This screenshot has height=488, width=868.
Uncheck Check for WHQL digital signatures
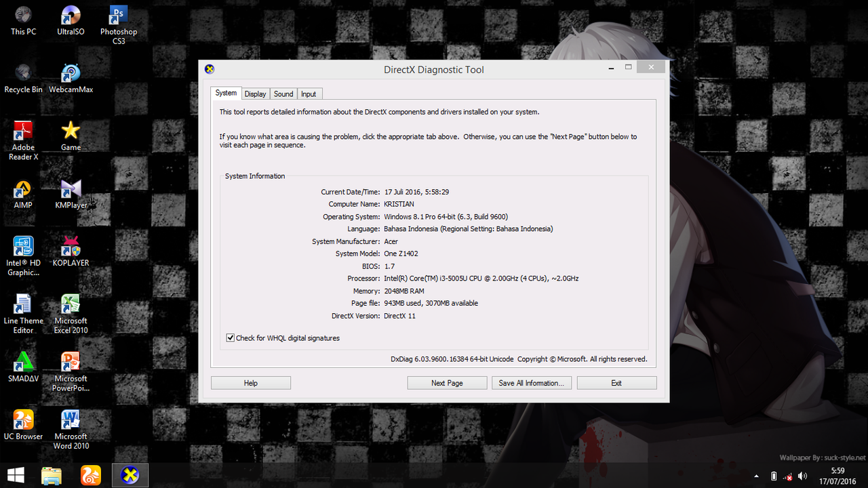(x=231, y=338)
